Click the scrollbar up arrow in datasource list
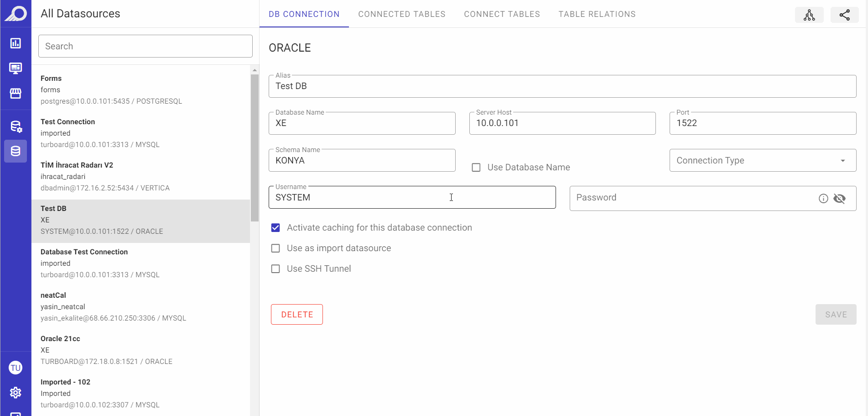 (x=255, y=70)
